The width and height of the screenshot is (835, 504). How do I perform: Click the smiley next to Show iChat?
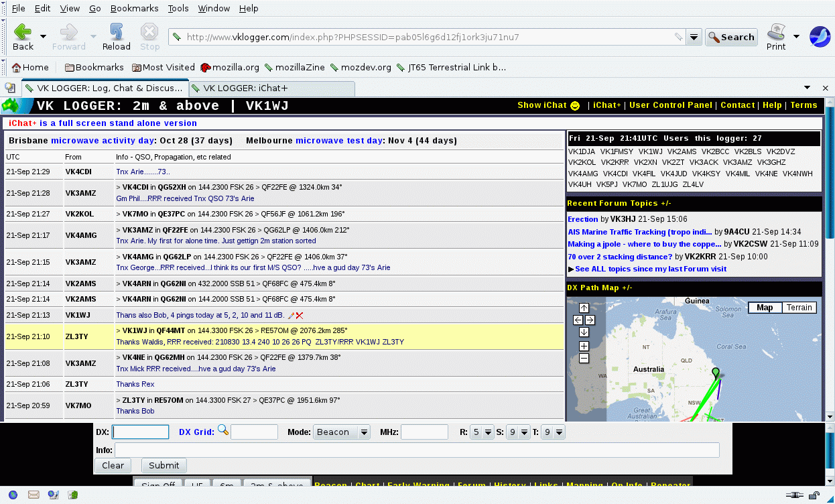(x=575, y=105)
